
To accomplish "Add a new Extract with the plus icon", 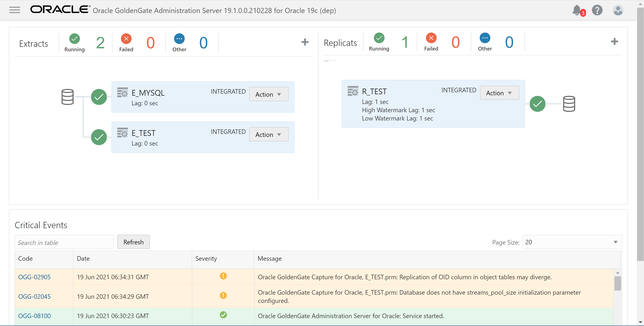I will click(305, 42).
